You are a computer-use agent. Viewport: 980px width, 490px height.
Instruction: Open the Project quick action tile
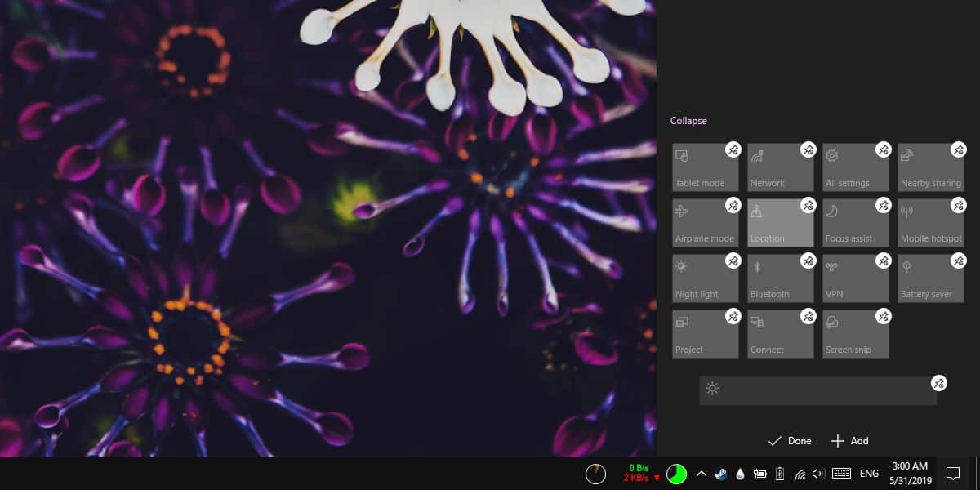point(706,334)
